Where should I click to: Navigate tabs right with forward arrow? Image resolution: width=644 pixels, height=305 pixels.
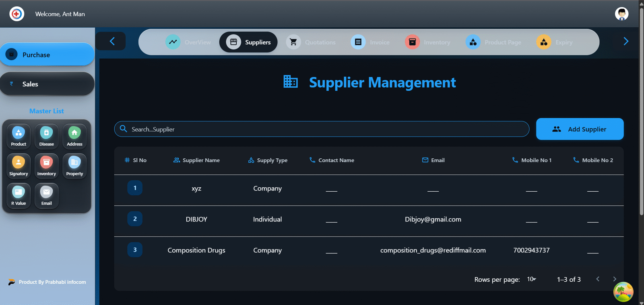coord(626,41)
